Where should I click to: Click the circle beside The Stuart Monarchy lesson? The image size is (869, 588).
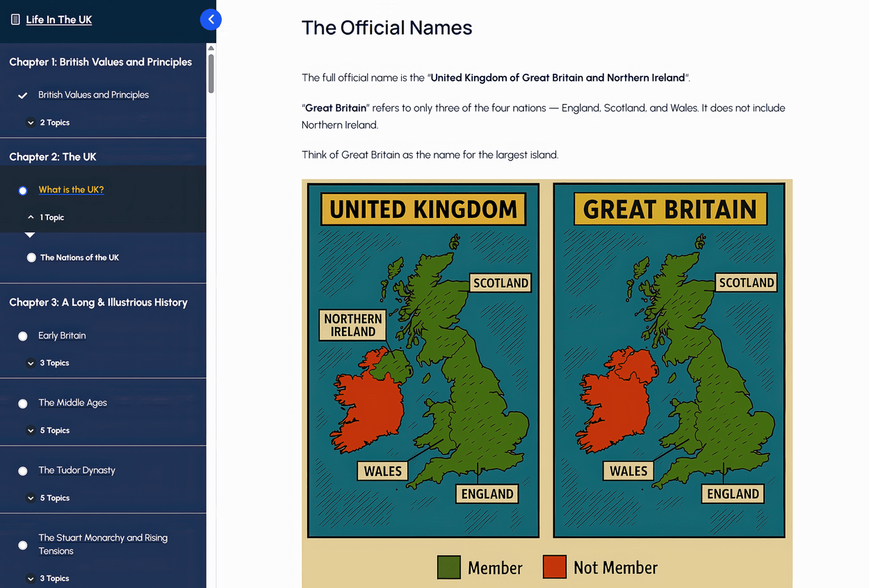[23, 545]
